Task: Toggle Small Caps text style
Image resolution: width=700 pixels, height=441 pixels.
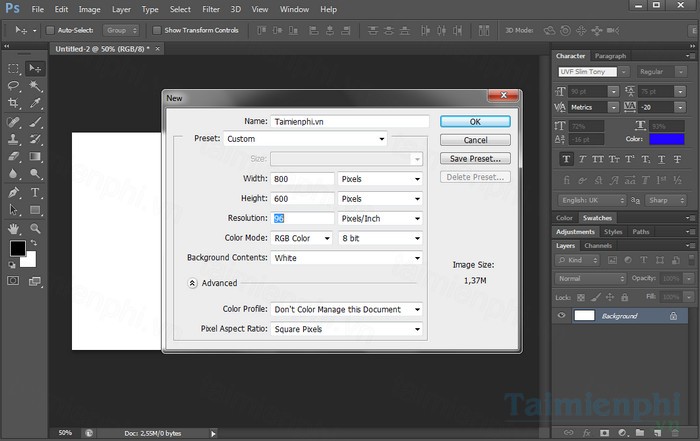Action: (614, 159)
